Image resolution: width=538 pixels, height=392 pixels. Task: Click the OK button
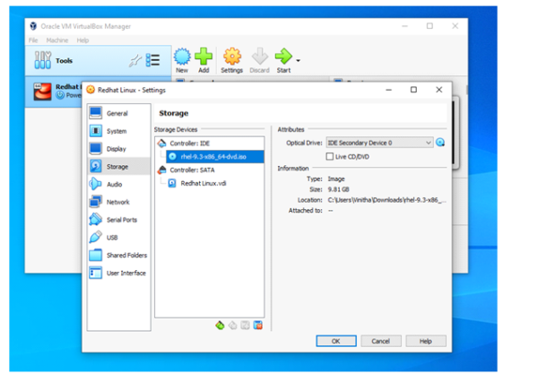(335, 341)
